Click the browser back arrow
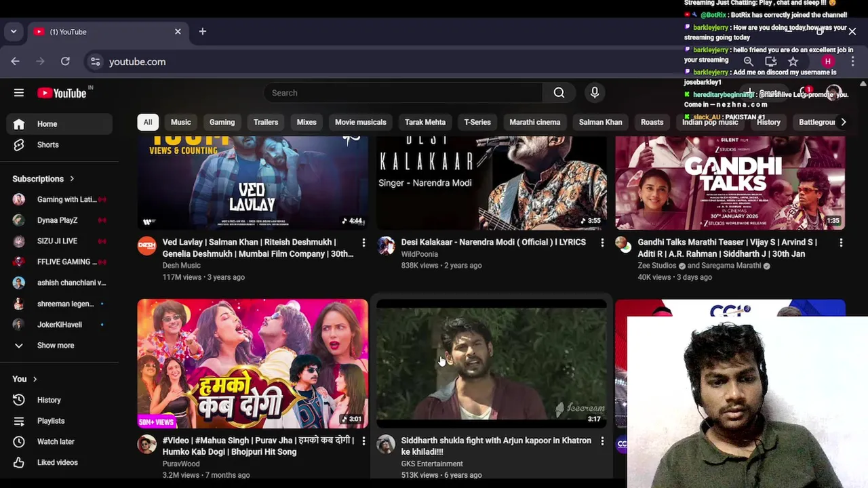Image resolution: width=868 pixels, height=488 pixels. pos(15,62)
